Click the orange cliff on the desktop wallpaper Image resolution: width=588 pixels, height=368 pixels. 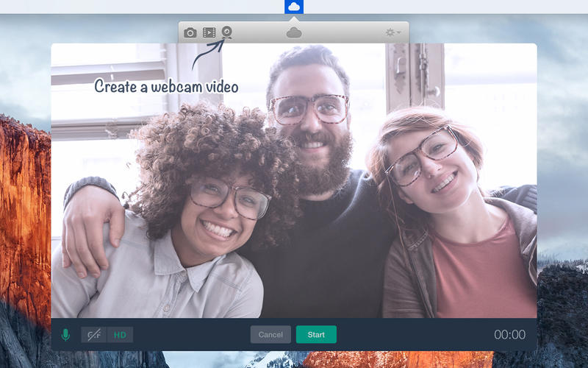[22, 206]
